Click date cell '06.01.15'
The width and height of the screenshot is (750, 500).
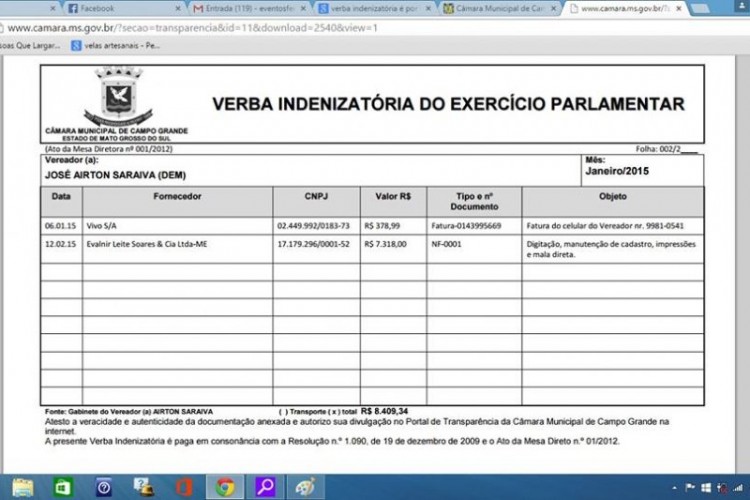coord(60,226)
